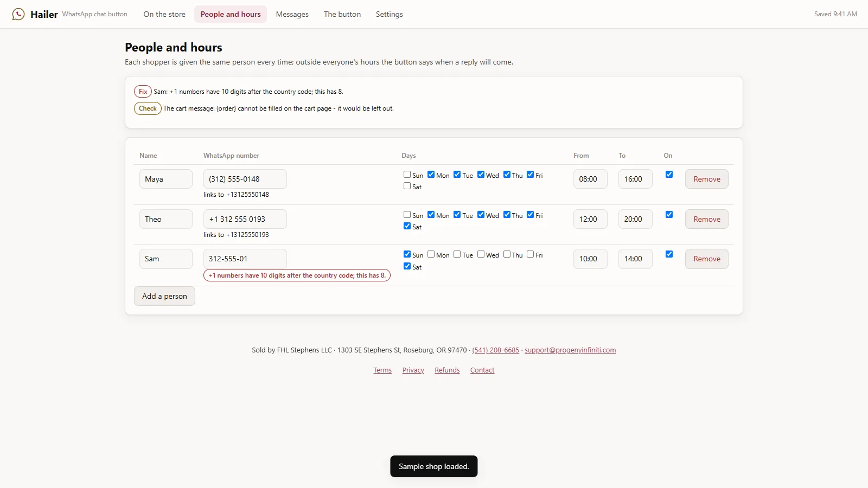Change Maya's To time 16:00

click(x=635, y=179)
